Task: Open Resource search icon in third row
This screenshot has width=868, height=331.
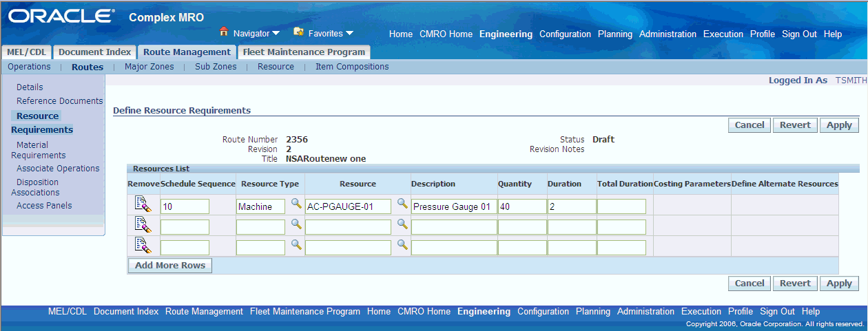Action: (x=402, y=245)
